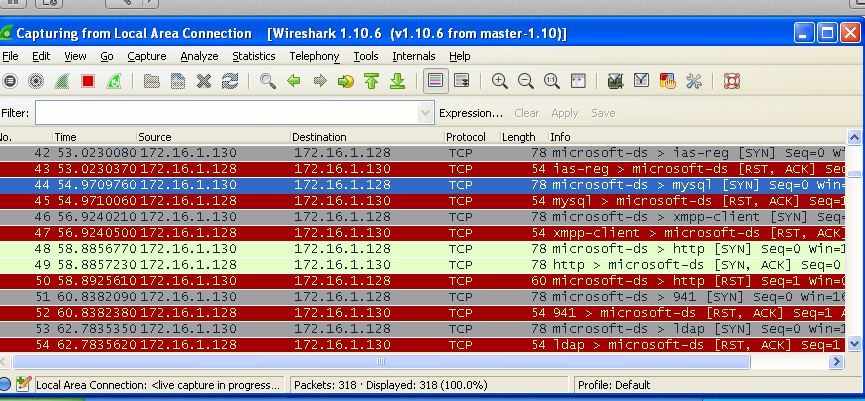Image resolution: width=865 pixels, height=401 pixels.
Task: Open the Go menu
Action: (x=107, y=56)
